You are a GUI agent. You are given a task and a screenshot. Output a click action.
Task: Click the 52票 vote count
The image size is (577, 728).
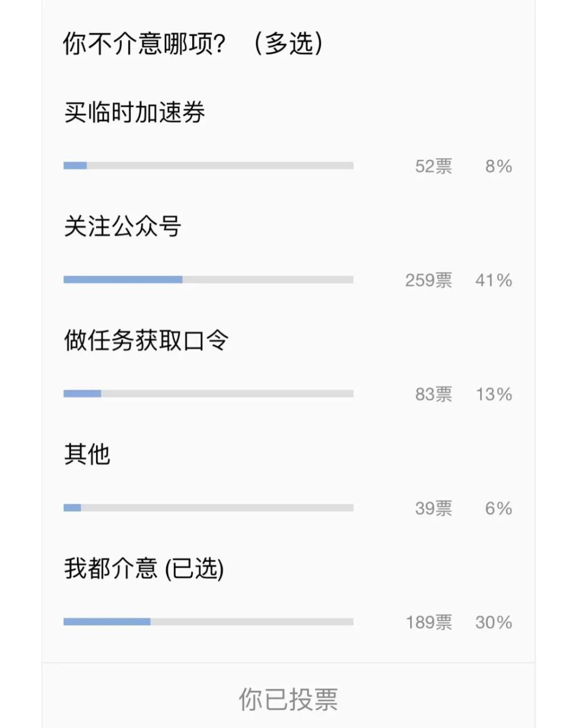coord(434,166)
